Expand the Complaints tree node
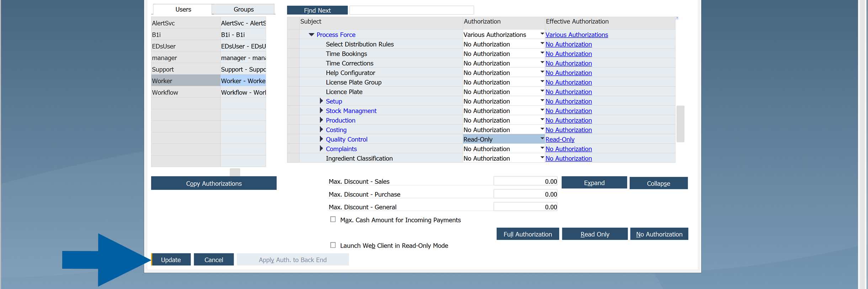 coord(321,149)
